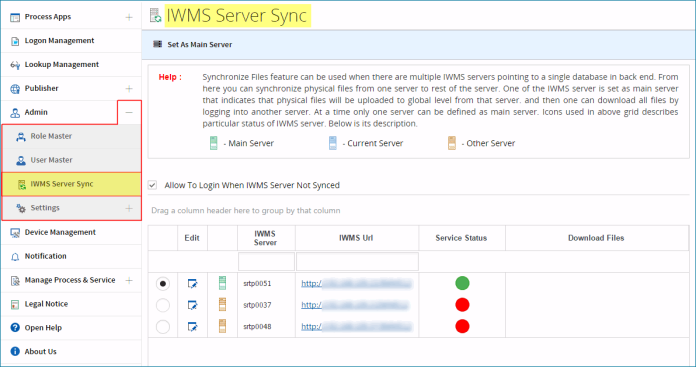The image size is (696, 367).
Task: Click the Admin user icon
Action: [15, 113]
